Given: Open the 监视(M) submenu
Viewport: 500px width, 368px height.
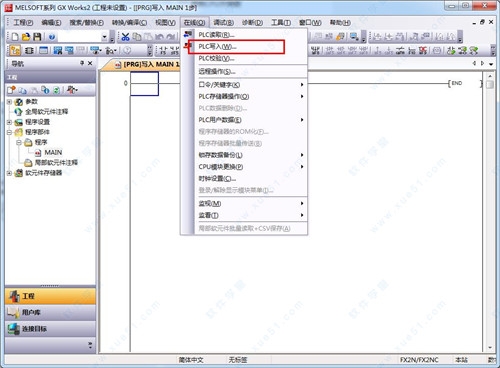Looking at the screenshot, I should click(x=251, y=203).
